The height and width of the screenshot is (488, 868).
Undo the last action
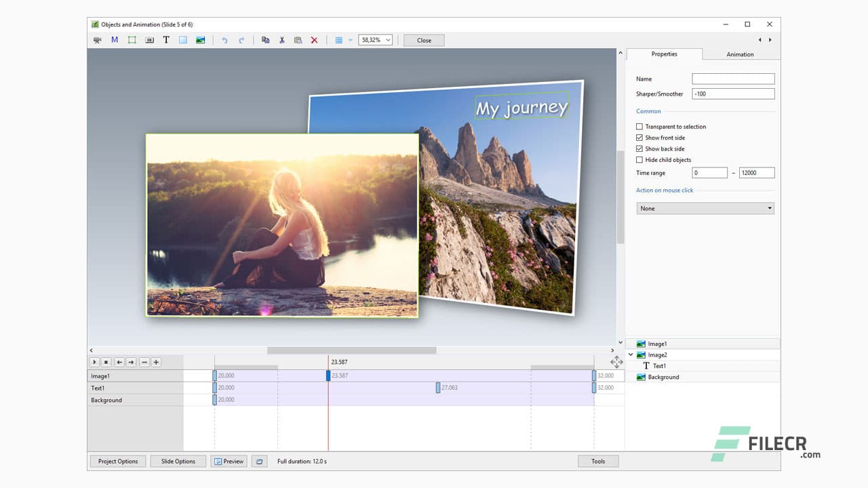[x=224, y=40]
